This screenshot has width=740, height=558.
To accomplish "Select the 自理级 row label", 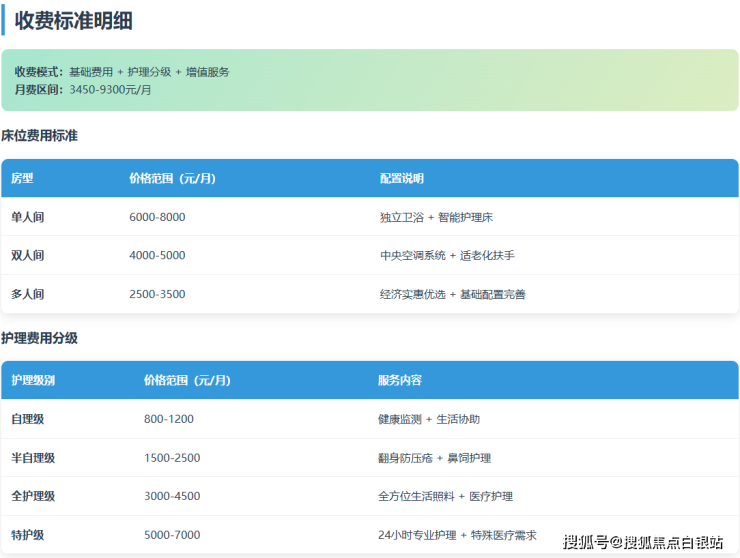I will click(28, 420).
